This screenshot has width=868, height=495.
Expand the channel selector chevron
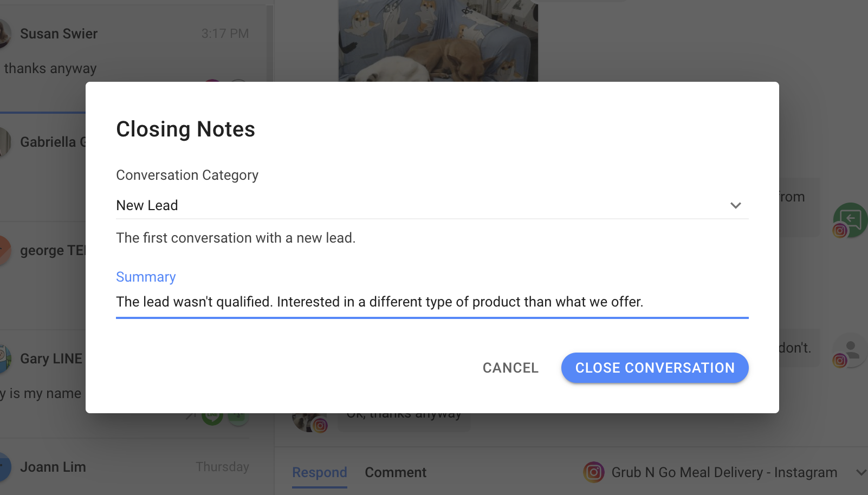[860, 472]
